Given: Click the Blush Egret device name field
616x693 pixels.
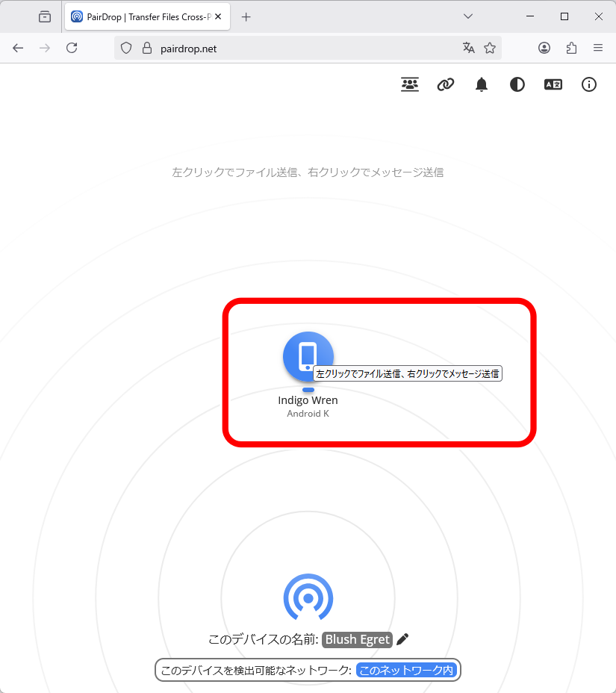Looking at the screenshot, I should (357, 639).
